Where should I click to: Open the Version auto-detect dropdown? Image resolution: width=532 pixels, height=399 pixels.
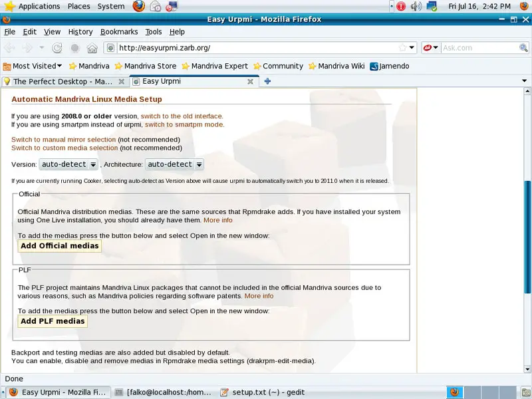coord(68,164)
